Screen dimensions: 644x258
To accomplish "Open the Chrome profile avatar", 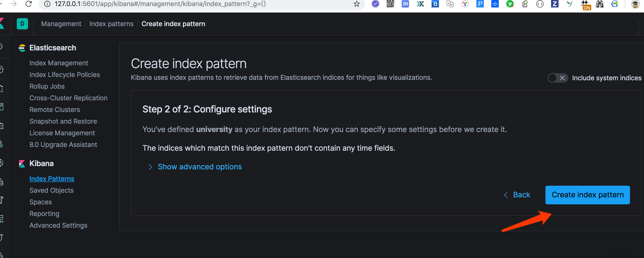I will pos(635,4).
